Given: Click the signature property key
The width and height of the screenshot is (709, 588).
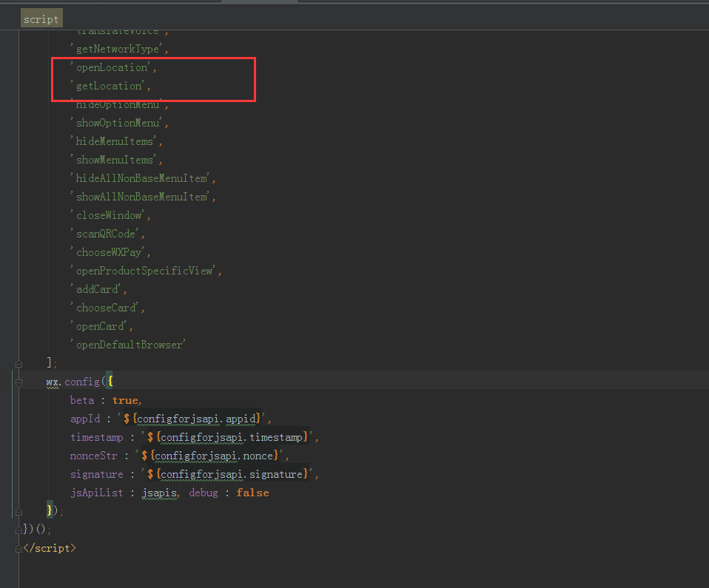Looking at the screenshot, I should [x=97, y=475].
